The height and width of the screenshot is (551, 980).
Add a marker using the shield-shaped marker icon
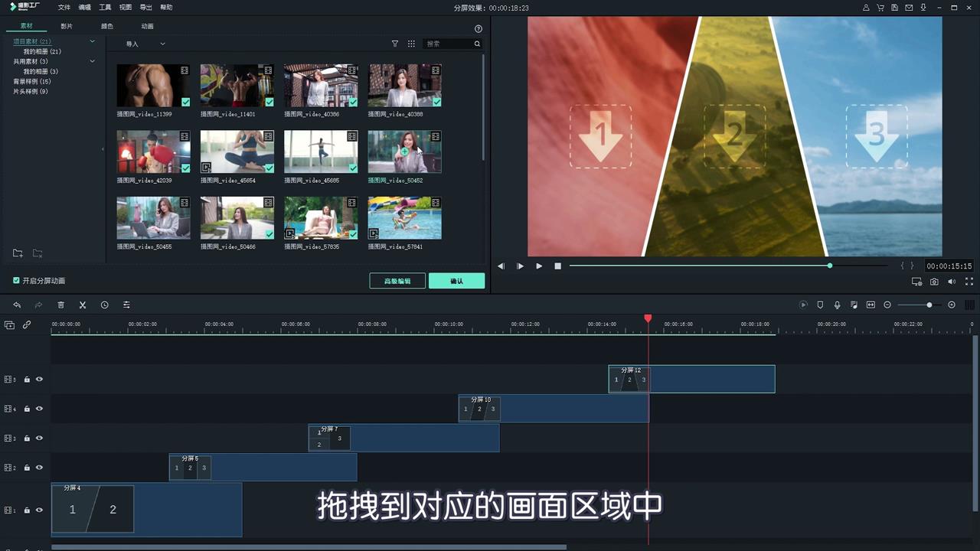point(820,305)
